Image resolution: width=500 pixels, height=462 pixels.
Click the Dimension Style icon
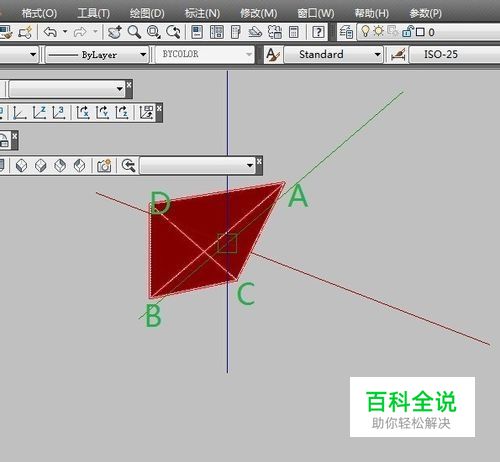pos(398,55)
